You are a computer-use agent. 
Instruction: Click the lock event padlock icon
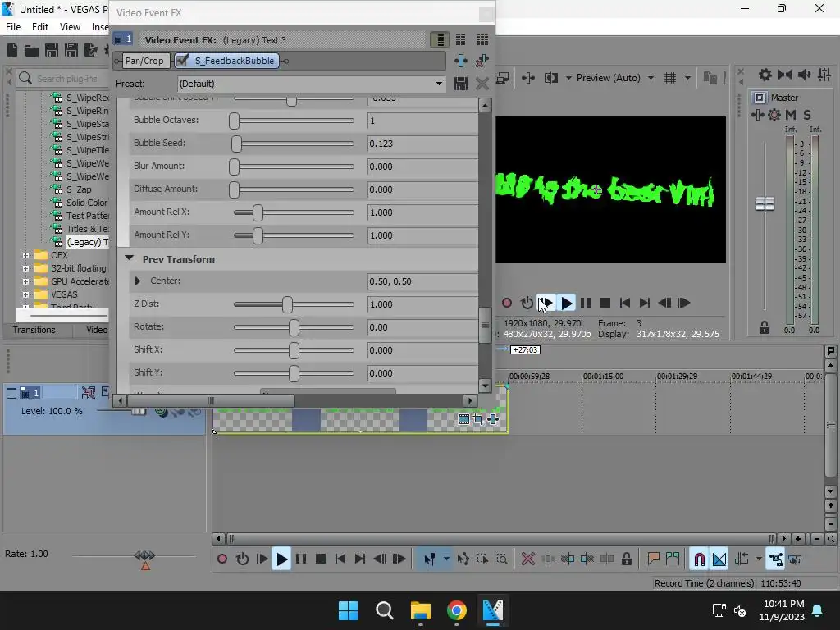coord(626,559)
